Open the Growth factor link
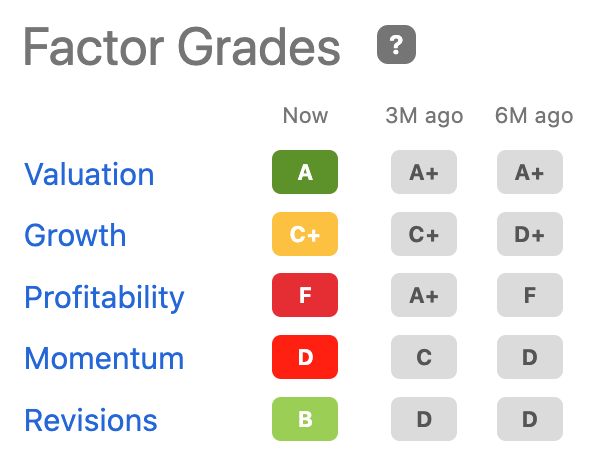594x460 pixels. 75,235
